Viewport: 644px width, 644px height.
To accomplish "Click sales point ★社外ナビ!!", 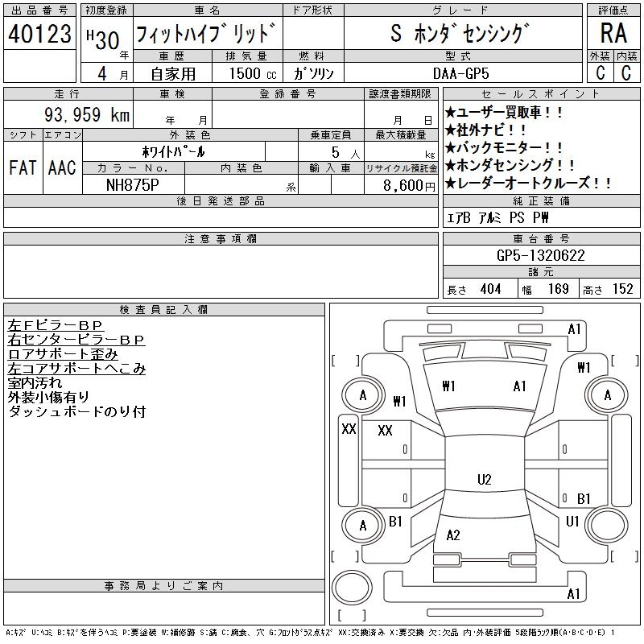I will point(485,130).
